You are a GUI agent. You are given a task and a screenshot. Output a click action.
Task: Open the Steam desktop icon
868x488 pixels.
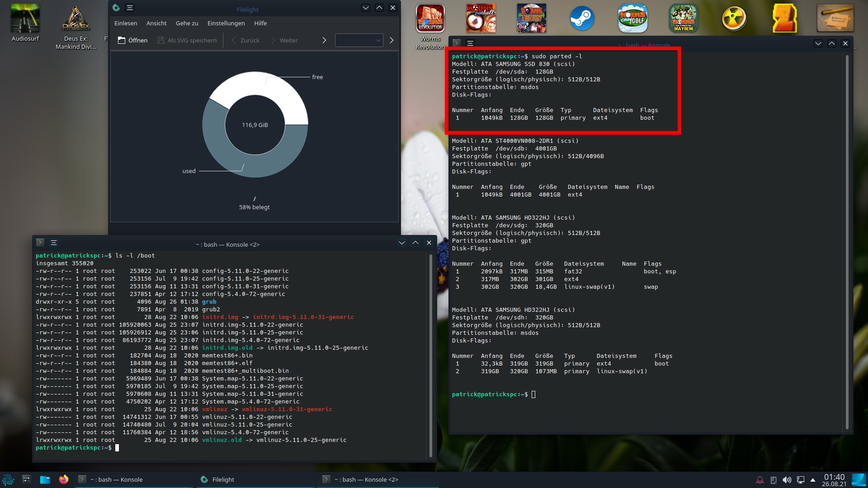click(x=582, y=19)
